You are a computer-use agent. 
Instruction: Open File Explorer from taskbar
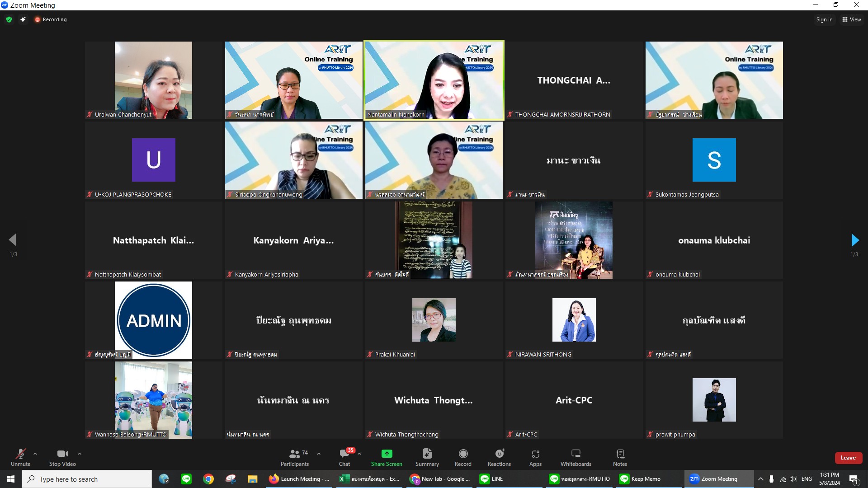(252, 479)
